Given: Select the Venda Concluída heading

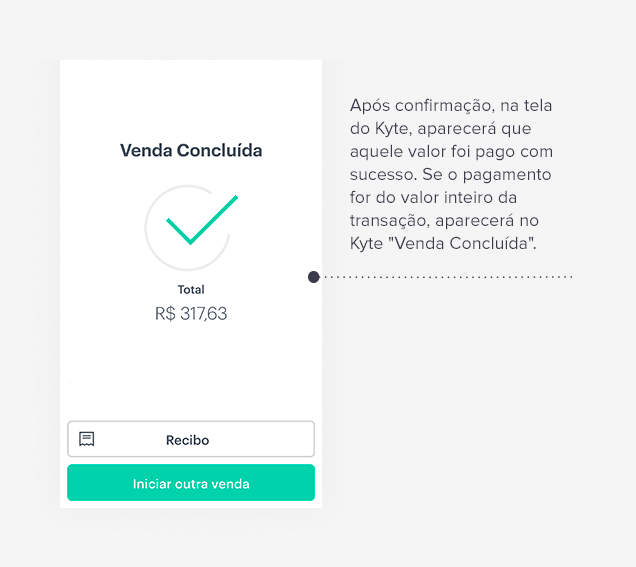Looking at the screenshot, I should point(191,150).
